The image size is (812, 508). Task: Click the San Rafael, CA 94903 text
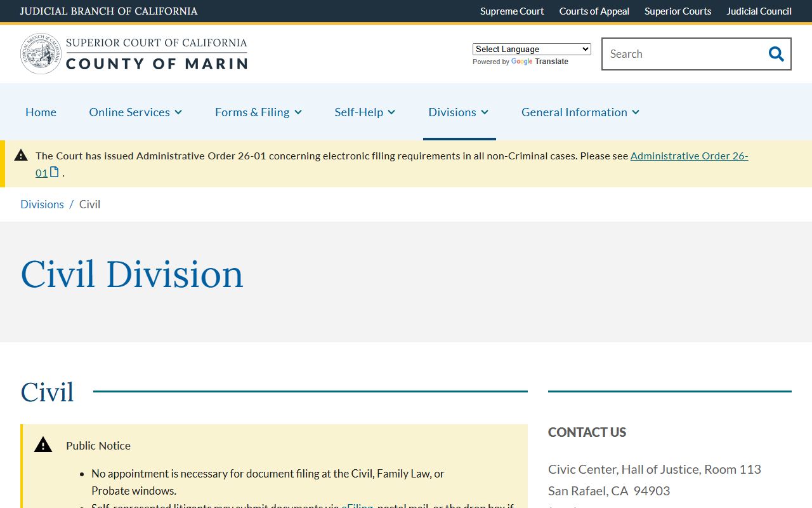pos(609,491)
